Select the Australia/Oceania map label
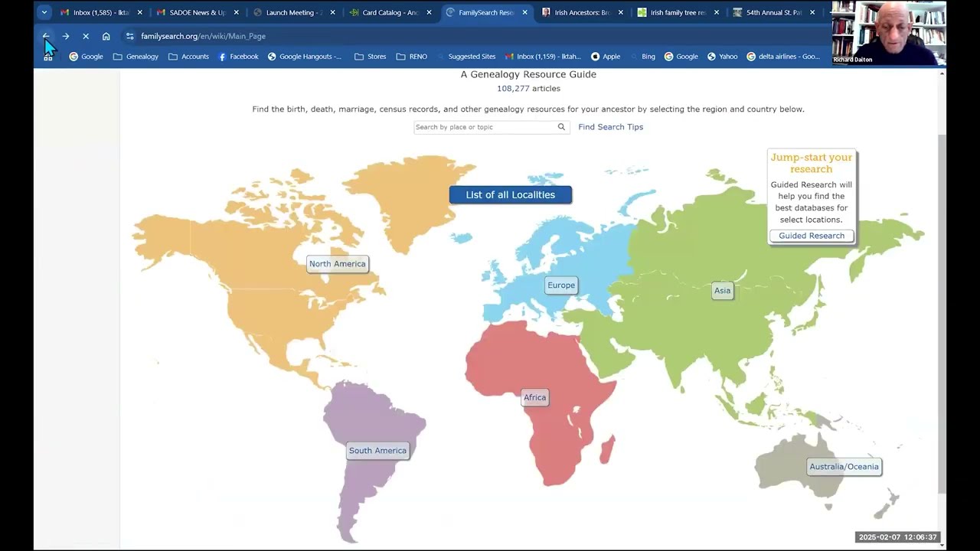Screen dimensions: 980x551 [x=844, y=467]
